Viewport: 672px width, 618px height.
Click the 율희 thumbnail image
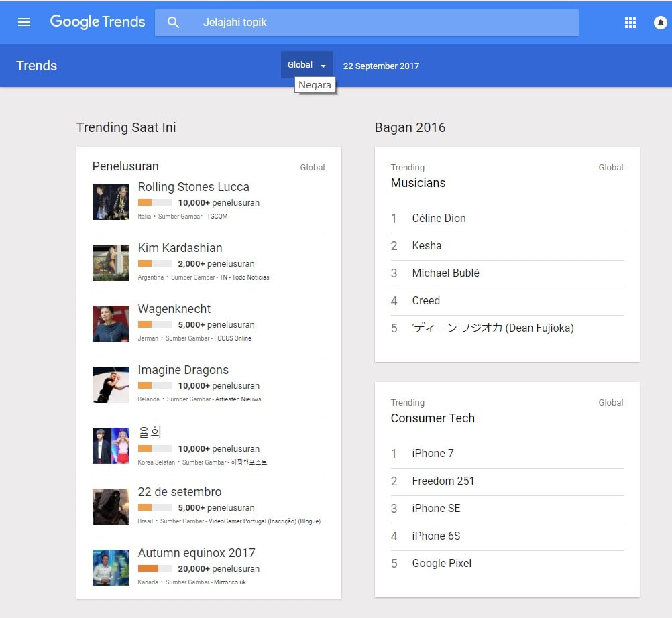tap(111, 446)
